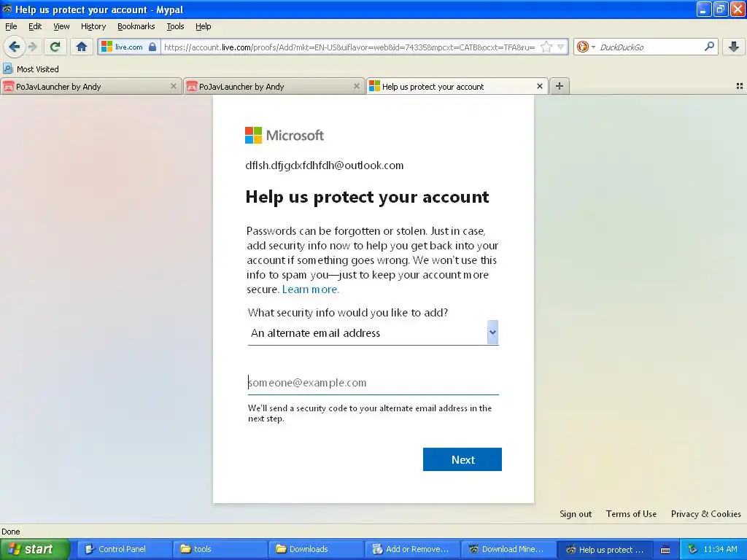Click the keyboard icon in taskbar
This screenshot has height=560, width=747.
(x=665, y=550)
